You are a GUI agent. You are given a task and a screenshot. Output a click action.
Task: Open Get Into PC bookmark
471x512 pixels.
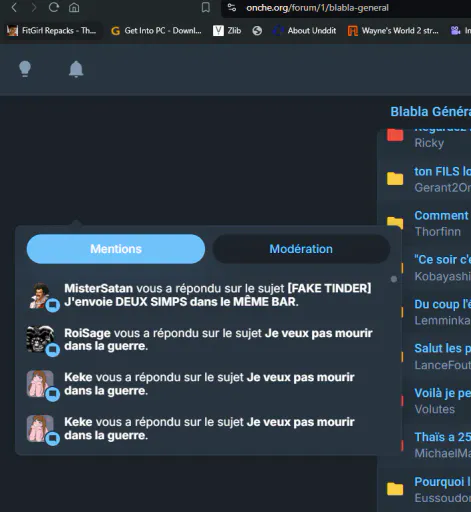(x=157, y=31)
